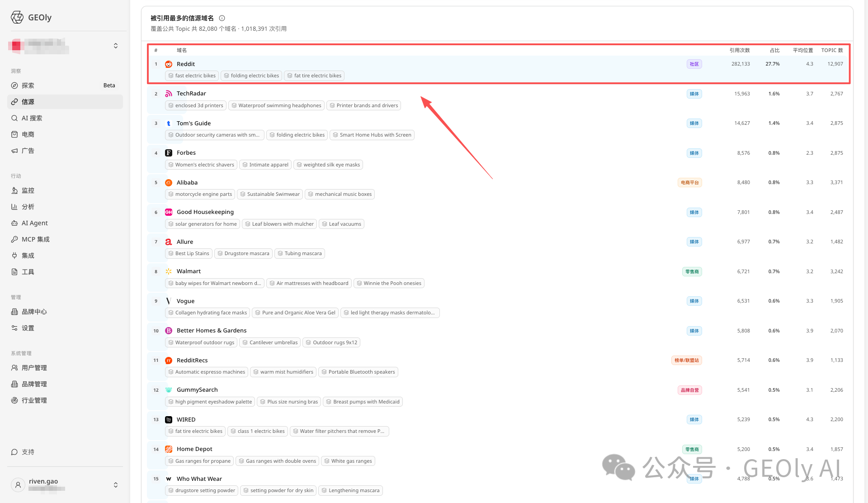Click the riven.gao avatar icon

coord(18,485)
